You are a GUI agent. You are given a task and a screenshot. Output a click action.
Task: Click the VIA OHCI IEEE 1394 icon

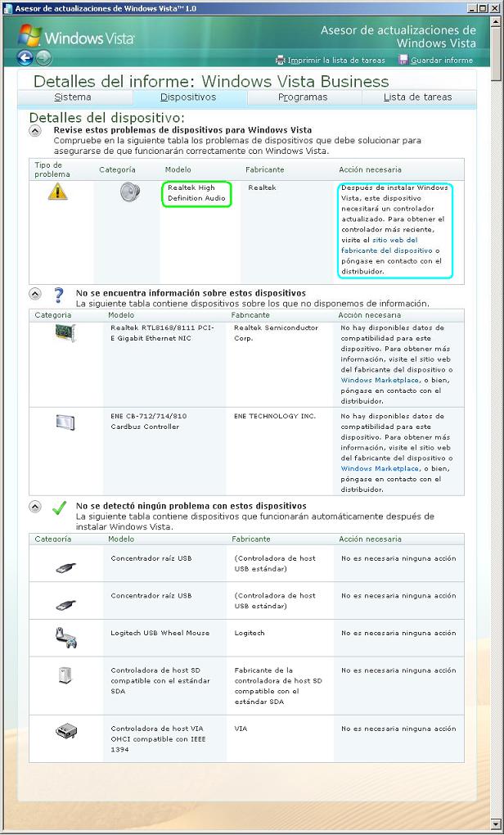pyautogui.click(x=66, y=732)
